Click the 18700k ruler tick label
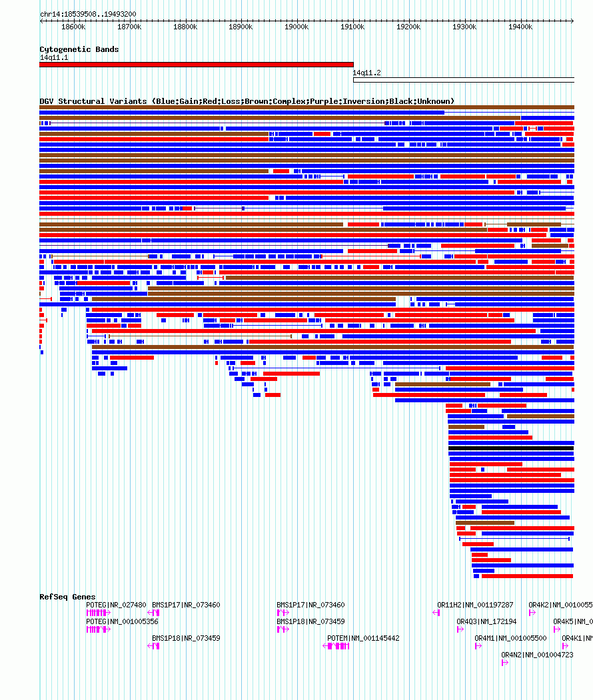The image size is (593, 700). tap(129, 27)
